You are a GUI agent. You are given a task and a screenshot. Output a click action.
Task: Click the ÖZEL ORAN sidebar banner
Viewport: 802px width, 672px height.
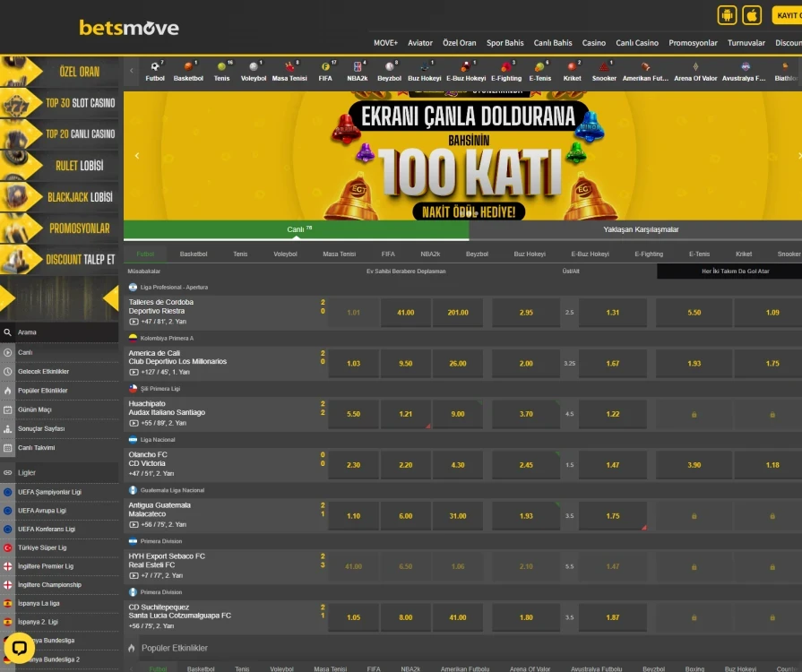point(59,72)
